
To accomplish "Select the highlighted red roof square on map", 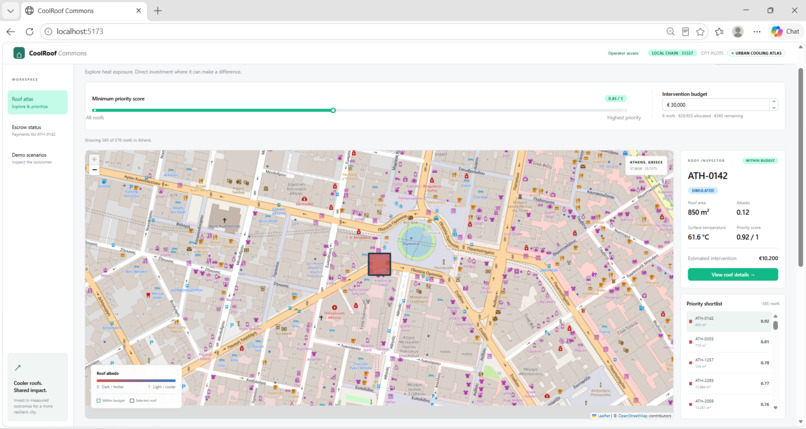I will tap(379, 264).
